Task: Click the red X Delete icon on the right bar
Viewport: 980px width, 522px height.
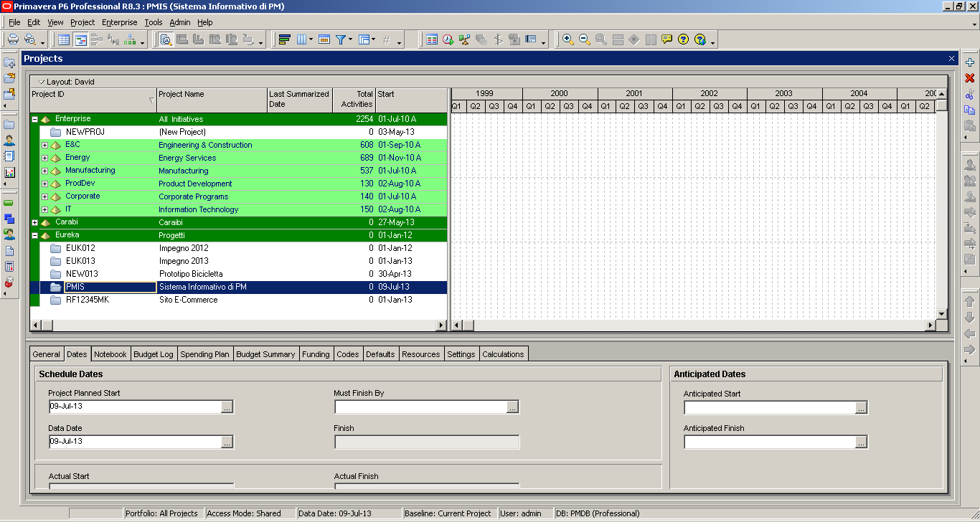Action: click(x=970, y=78)
